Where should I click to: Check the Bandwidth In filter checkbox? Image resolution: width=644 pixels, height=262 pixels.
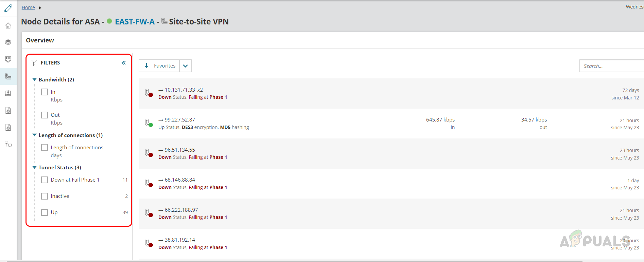click(x=45, y=92)
